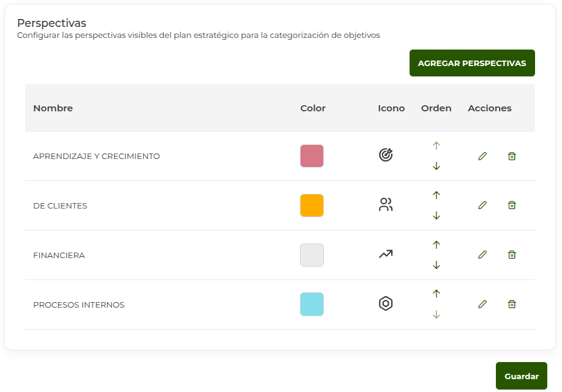Move FINANCIERA down one position
This screenshot has width=562, height=392.
coord(436,265)
